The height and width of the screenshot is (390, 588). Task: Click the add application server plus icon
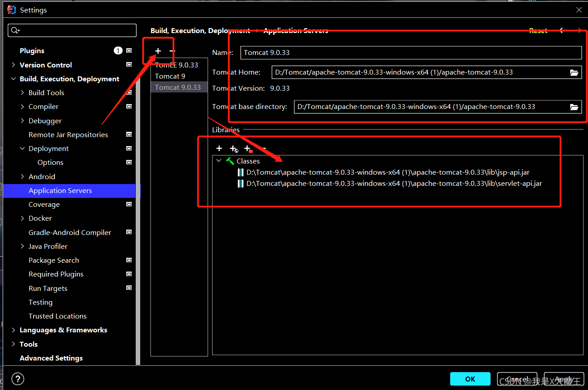pos(158,51)
